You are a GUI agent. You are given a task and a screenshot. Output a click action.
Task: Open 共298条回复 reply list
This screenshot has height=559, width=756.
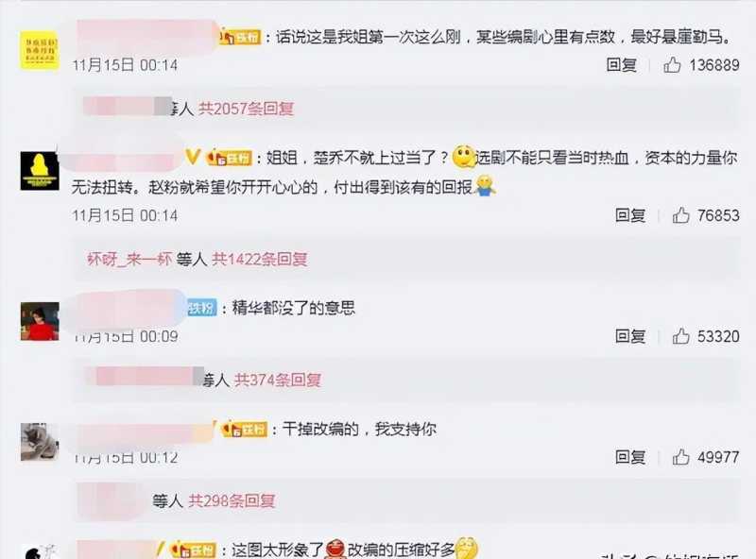click(x=232, y=501)
